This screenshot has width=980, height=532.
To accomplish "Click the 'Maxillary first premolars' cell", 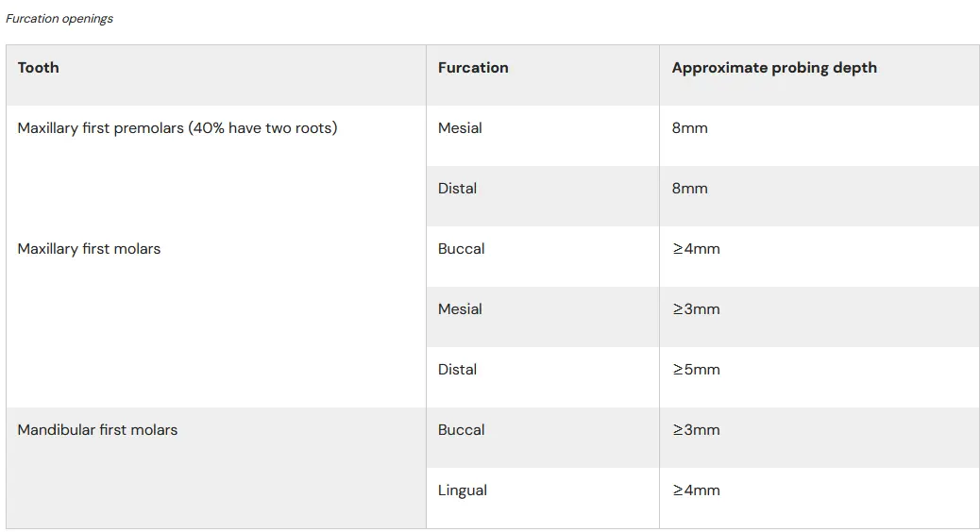I will [216, 166].
